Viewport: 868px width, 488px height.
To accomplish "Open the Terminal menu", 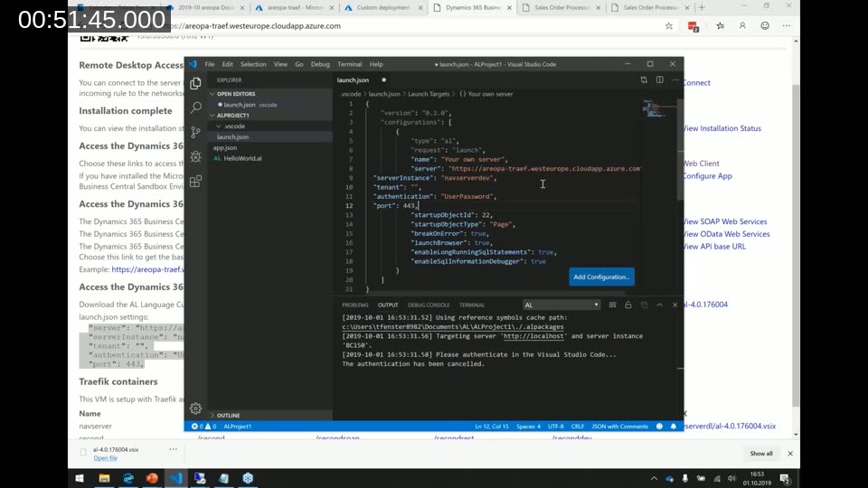I will click(x=349, y=64).
